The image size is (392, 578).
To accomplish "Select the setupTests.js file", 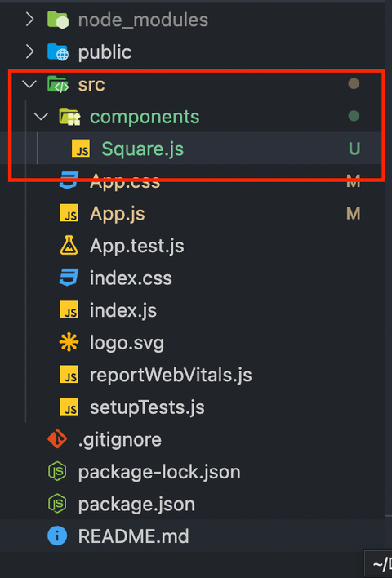I will pos(147,407).
